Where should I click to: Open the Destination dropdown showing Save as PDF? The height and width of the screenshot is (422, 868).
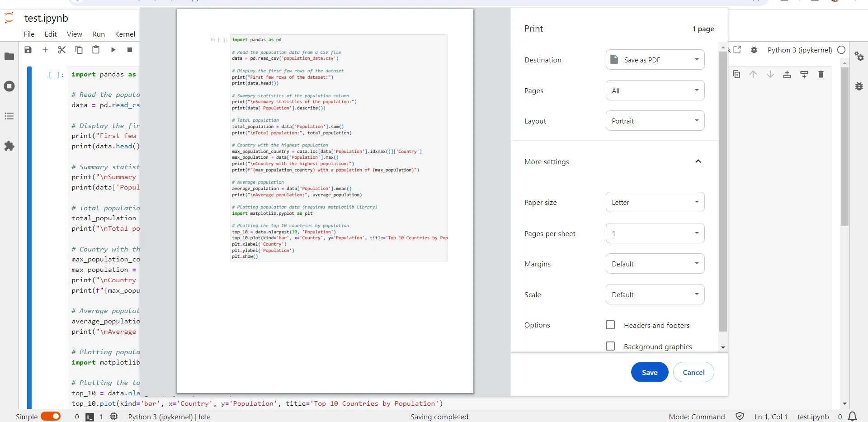655,59
